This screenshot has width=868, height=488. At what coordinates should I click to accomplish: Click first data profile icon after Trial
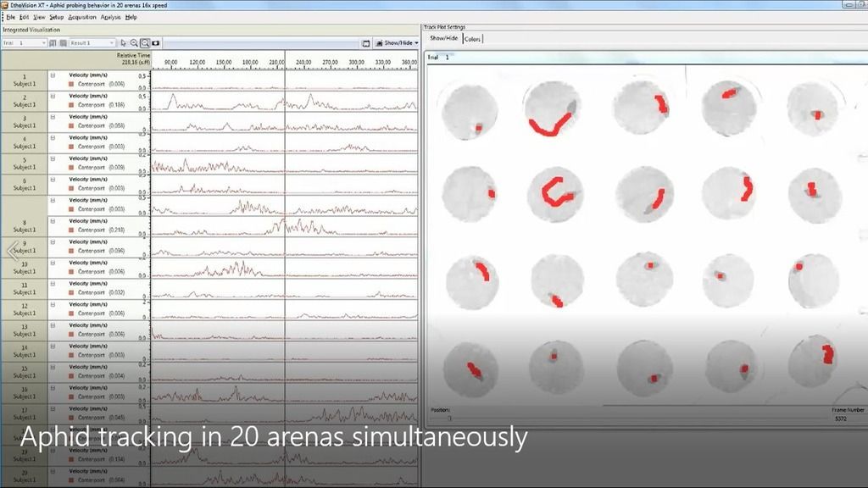(x=53, y=42)
